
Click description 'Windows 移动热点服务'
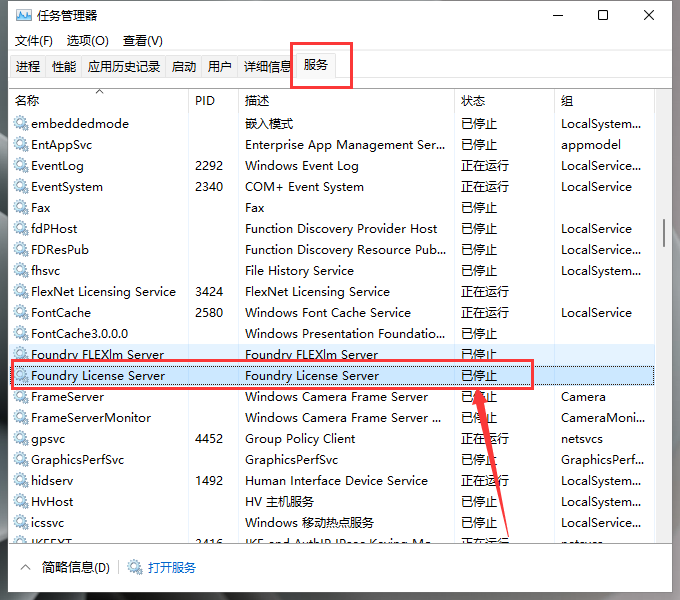pyautogui.click(x=309, y=522)
